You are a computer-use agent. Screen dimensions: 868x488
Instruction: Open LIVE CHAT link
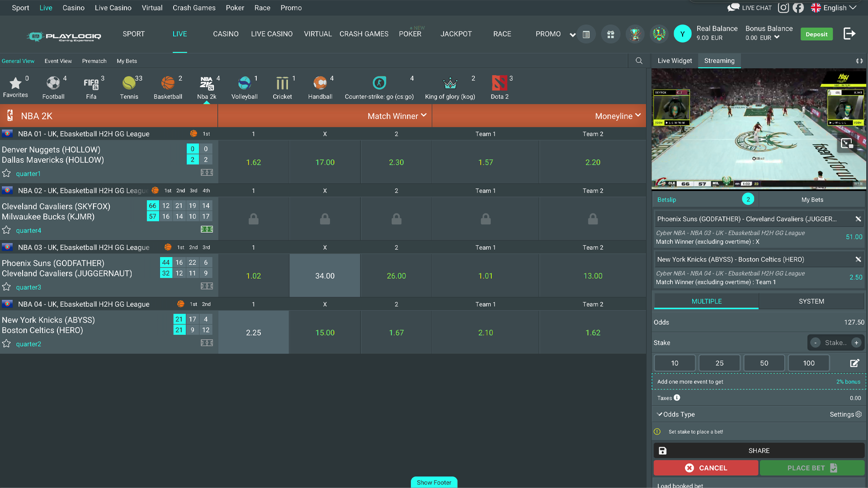tap(750, 8)
